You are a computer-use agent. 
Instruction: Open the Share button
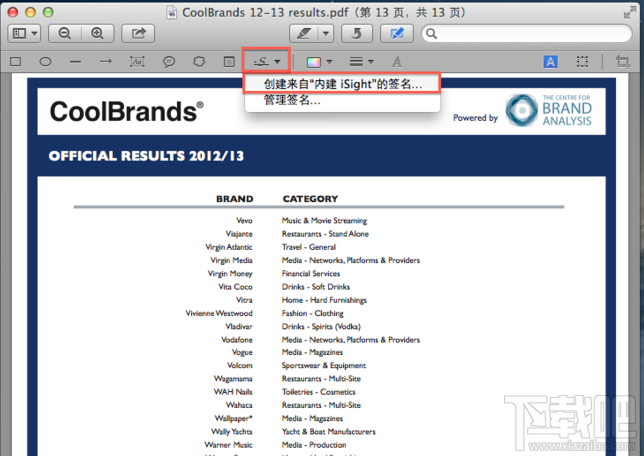pos(138,33)
